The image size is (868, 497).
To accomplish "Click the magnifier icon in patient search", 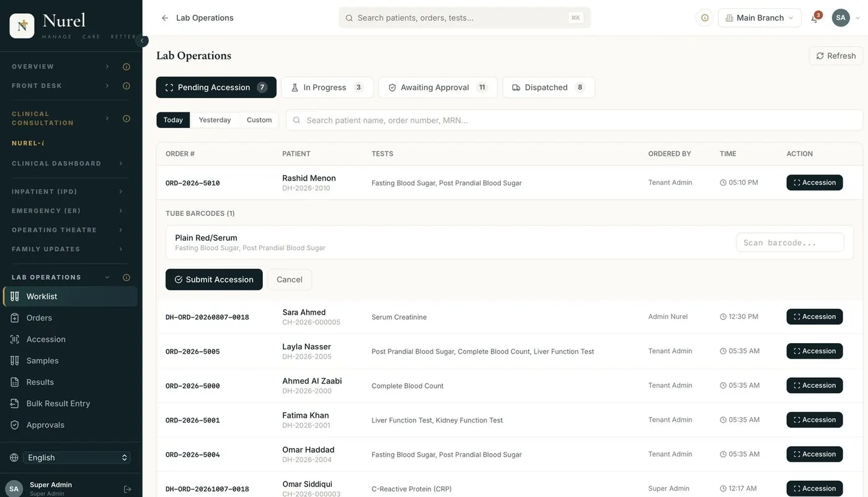I will click(297, 120).
